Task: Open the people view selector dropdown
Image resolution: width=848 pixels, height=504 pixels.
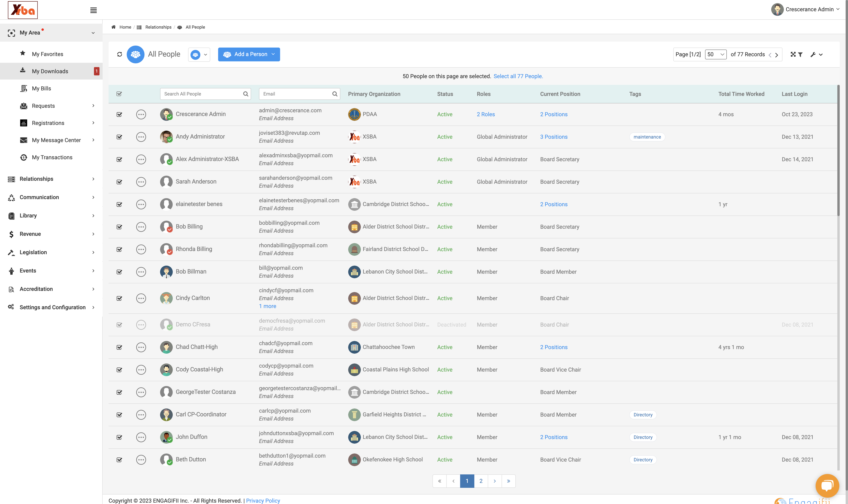Action: tap(199, 54)
